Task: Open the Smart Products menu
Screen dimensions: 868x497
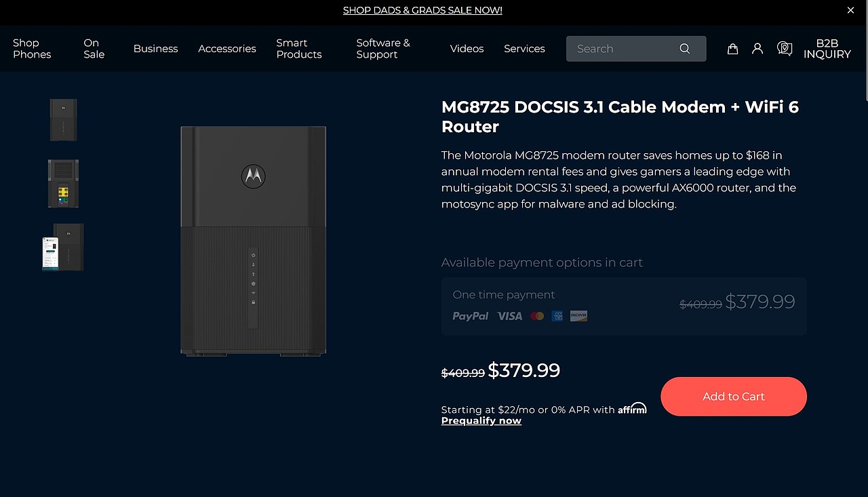Action: (x=298, y=49)
